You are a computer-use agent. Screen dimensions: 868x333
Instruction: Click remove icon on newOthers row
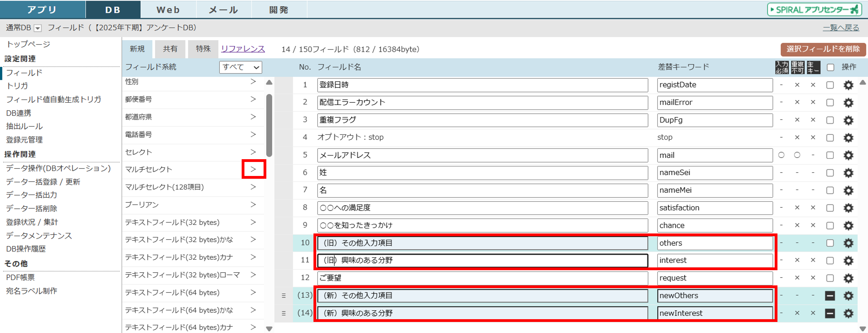[x=830, y=295]
